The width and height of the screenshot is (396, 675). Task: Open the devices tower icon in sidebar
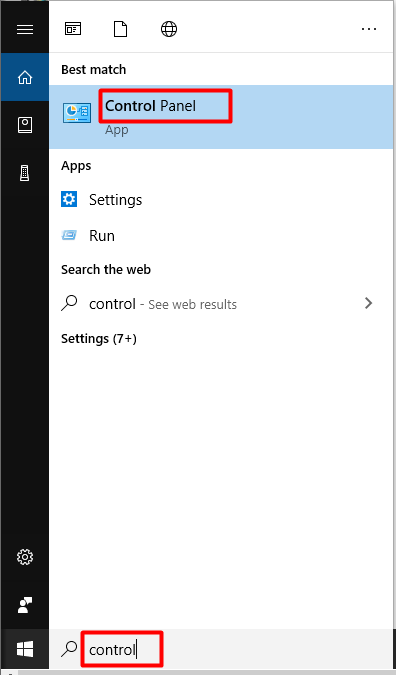point(25,173)
